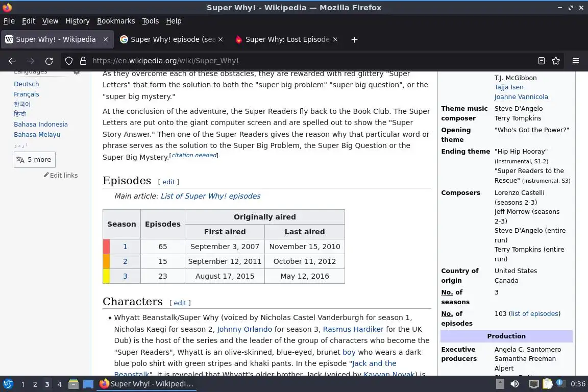Open the Korean language link 한국어
The width and height of the screenshot is (588, 392).
pyautogui.click(x=22, y=104)
